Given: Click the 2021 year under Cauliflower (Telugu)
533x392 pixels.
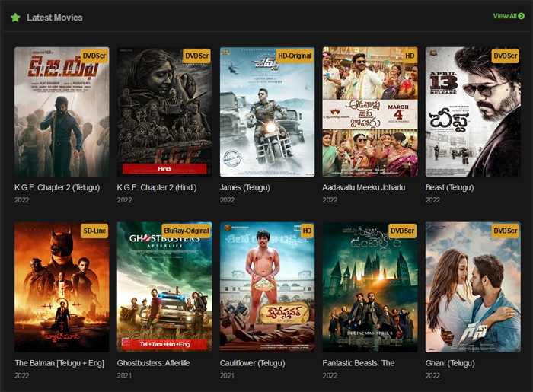Looking at the screenshot, I should pos(227,376).
